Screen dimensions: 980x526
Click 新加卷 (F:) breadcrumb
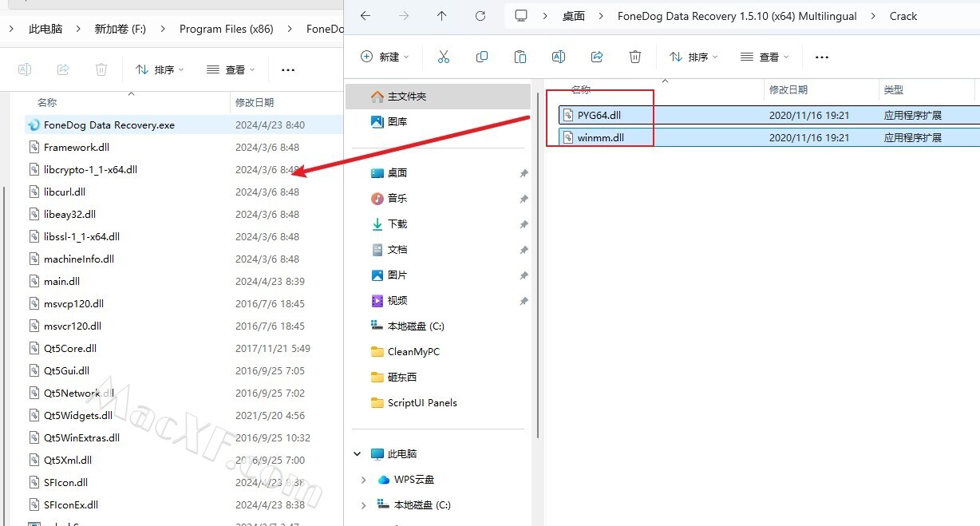click(x=119, y=29)
